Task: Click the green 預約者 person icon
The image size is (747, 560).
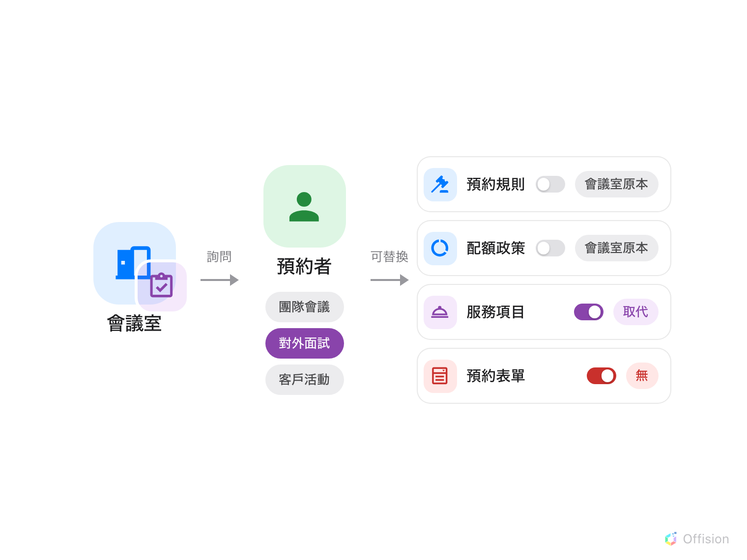Action: [304, 206]
